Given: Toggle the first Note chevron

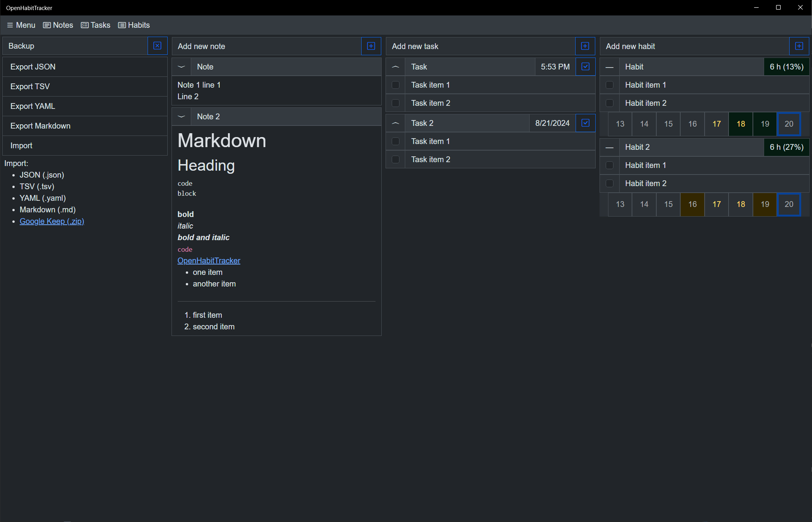Looking at the screenshot, I should coord(182,67).
